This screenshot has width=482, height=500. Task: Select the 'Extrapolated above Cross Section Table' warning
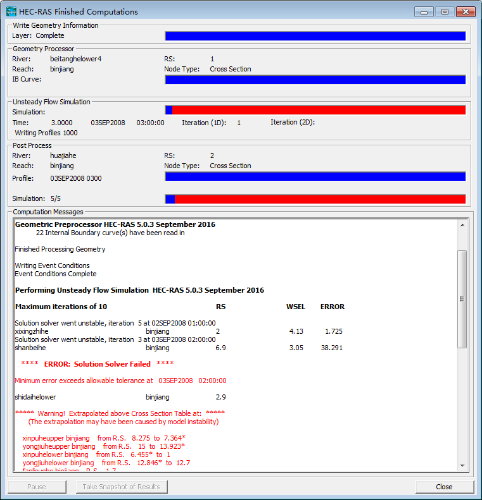[x=120, y=414]
